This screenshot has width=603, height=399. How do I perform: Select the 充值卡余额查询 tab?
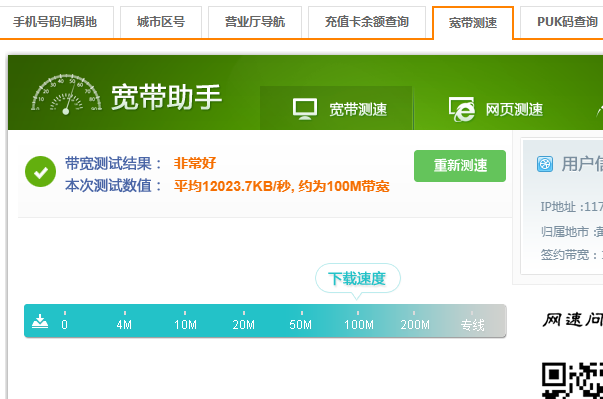coord(366,22)
